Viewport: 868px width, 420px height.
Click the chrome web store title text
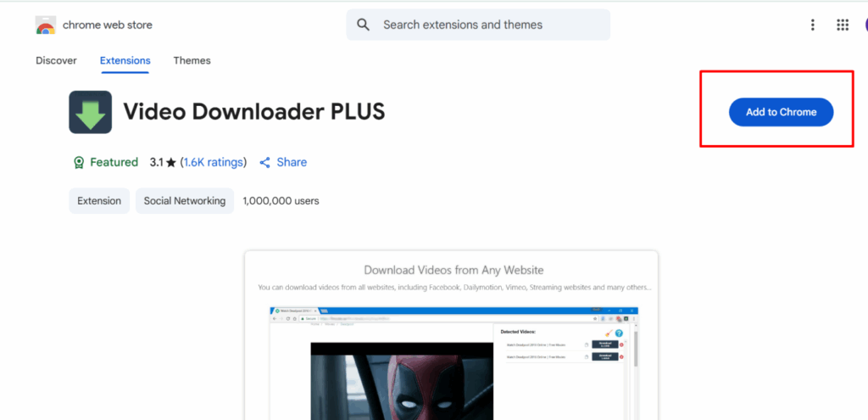point(108,25)
